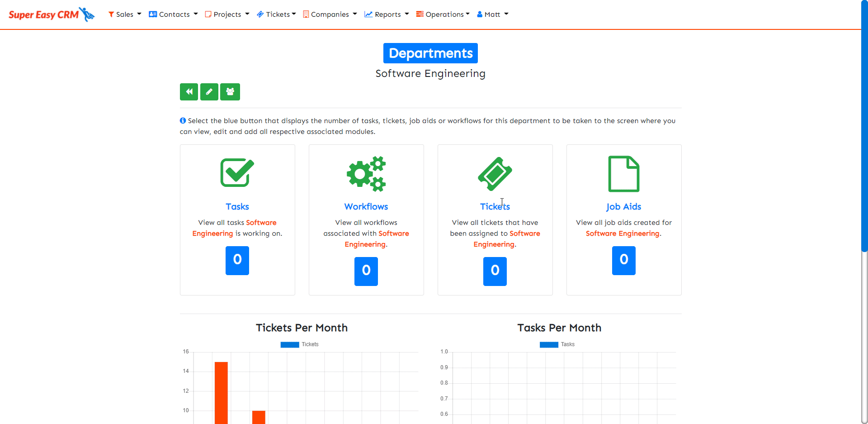Viewport: 868px width, 424px height.
Task: Click the green Workflows gears icon
Action: click(x=366, y=174)
